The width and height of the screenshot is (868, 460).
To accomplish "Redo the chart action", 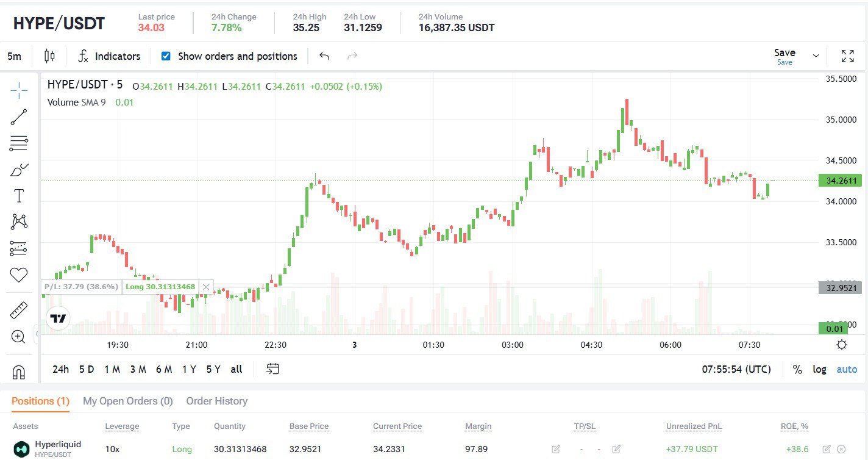I will click(x=352, y=56).
